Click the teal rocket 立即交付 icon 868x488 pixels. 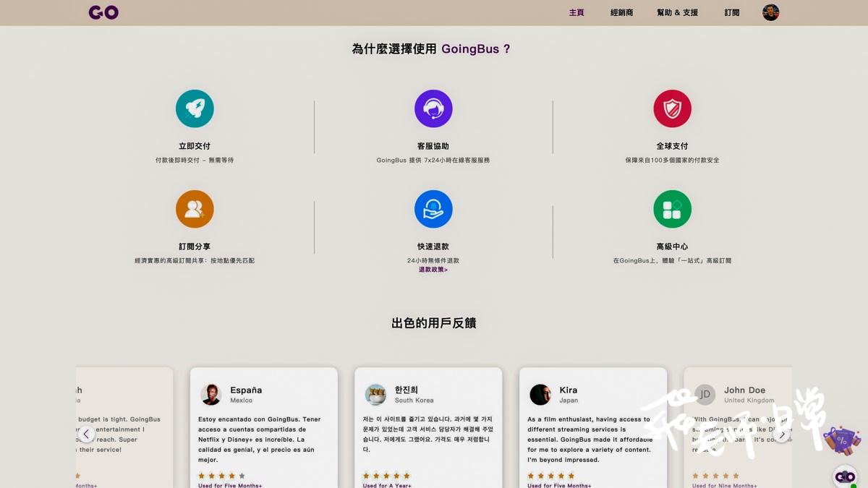tap(195, 108)
